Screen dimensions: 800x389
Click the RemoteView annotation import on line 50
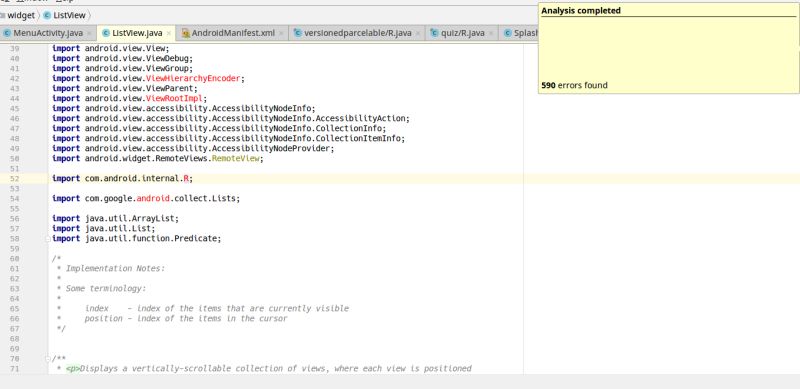[237, 158]
